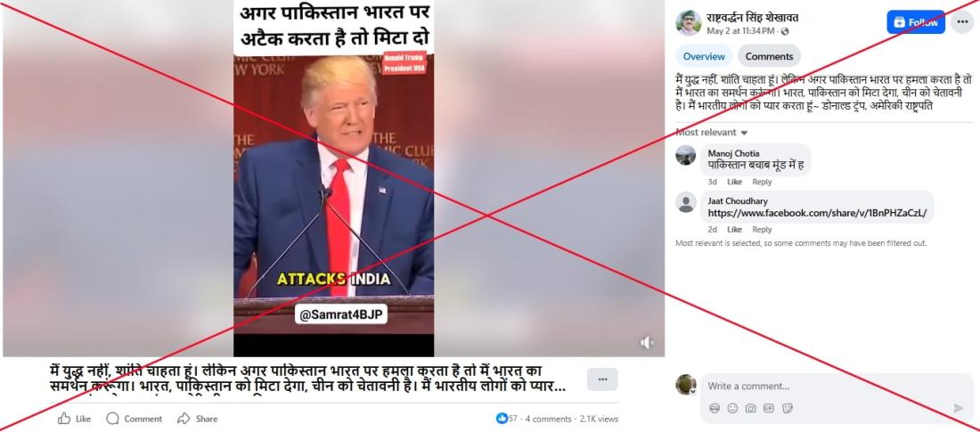Viewport: 980px width, 432px height.
Task: Click into Write a comment field
Action: (837, 387)
